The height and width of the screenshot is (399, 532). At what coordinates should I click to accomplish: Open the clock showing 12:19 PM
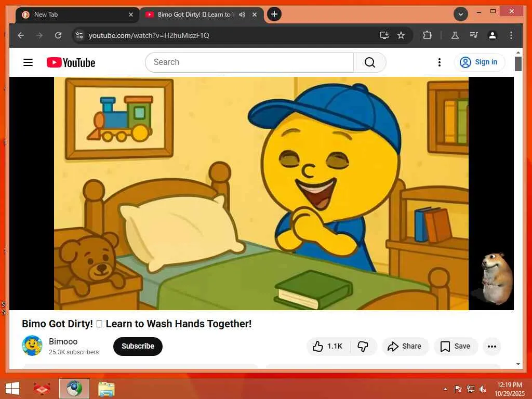[509, 389]
